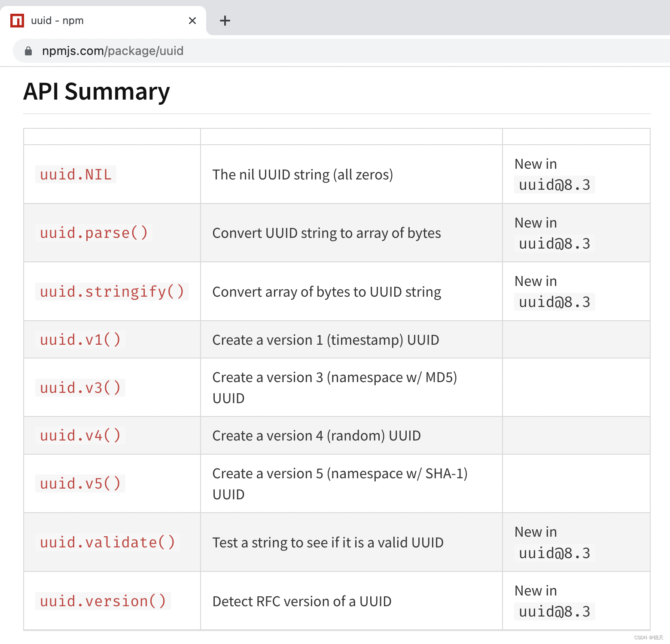Open a new browser tab with the plus icon

coord(225,20)
